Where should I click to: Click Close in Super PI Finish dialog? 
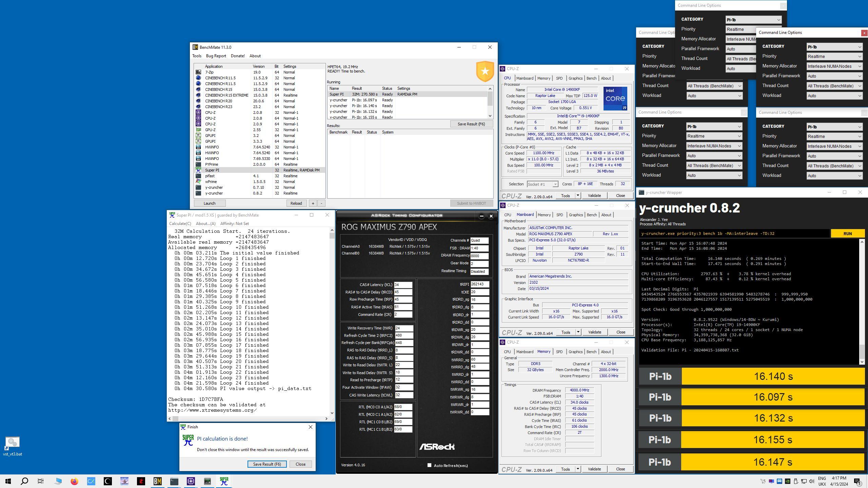click(x=300, y=464)
